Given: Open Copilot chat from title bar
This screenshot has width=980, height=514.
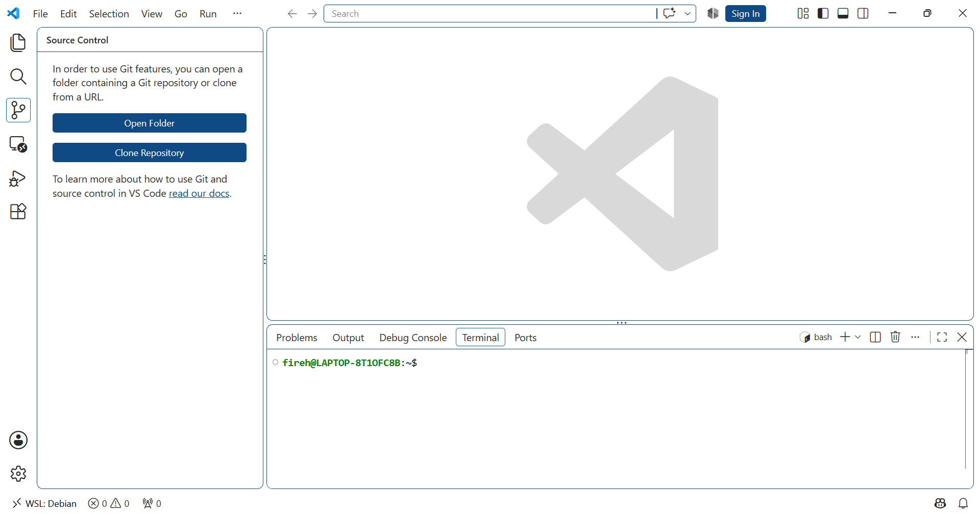Looking at the screenshot, I should pyautogui.click(x=669, y=13).
